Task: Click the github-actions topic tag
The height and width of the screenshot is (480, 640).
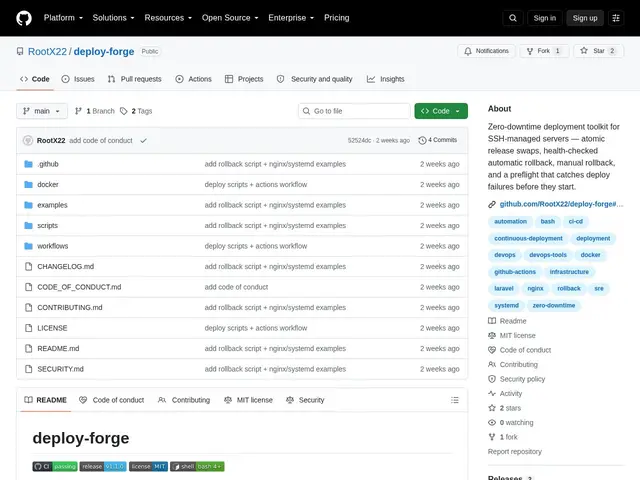Action: (515, 272)
